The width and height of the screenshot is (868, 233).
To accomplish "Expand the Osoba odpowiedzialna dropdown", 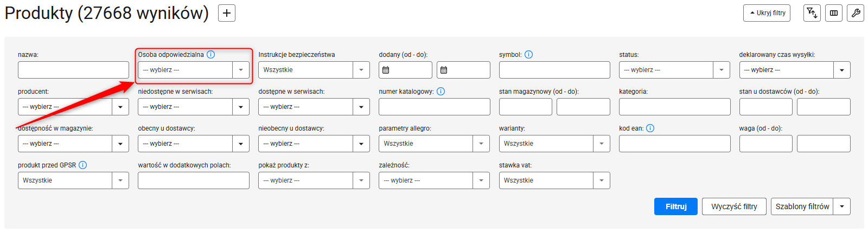I will [x=194, y=70].
